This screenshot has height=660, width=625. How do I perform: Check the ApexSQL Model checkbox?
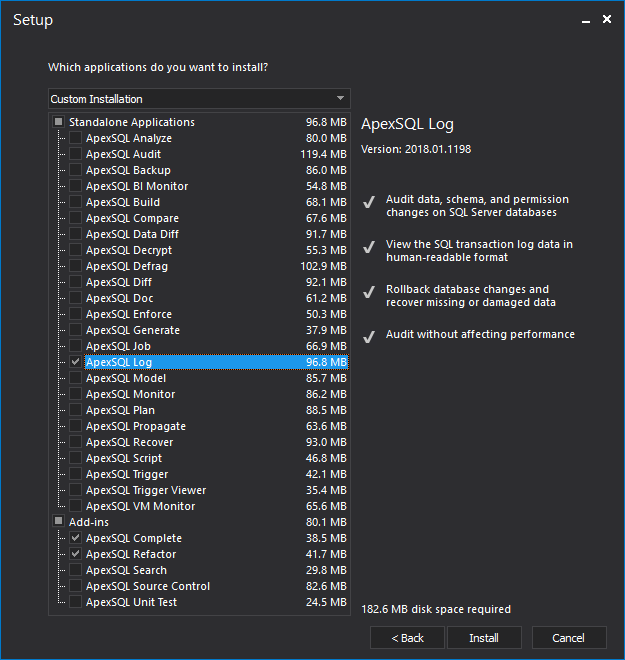click(x=75, y=378)
